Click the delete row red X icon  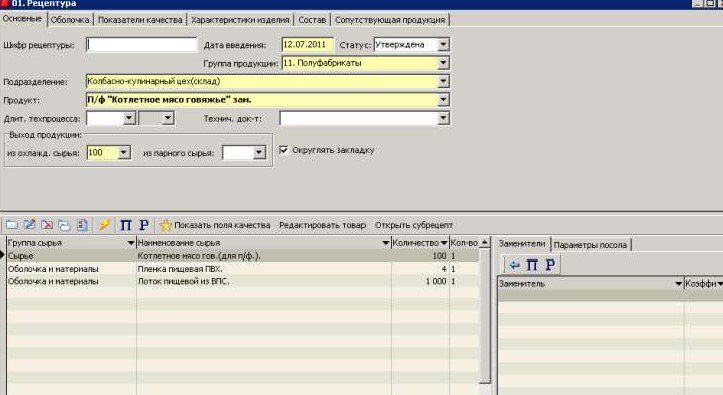point(47,225)
